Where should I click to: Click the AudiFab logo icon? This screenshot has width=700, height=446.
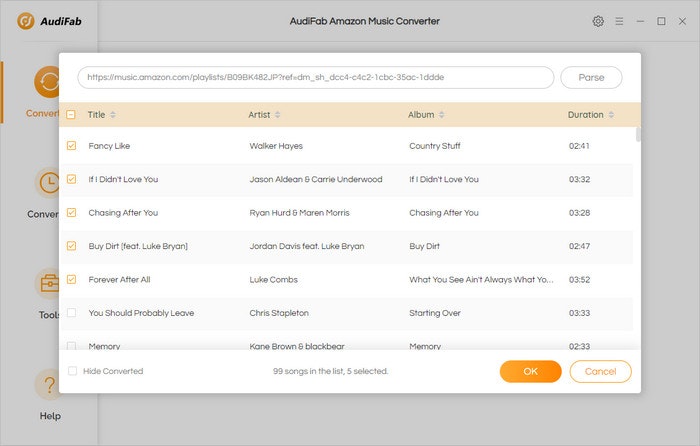point(26,21)
